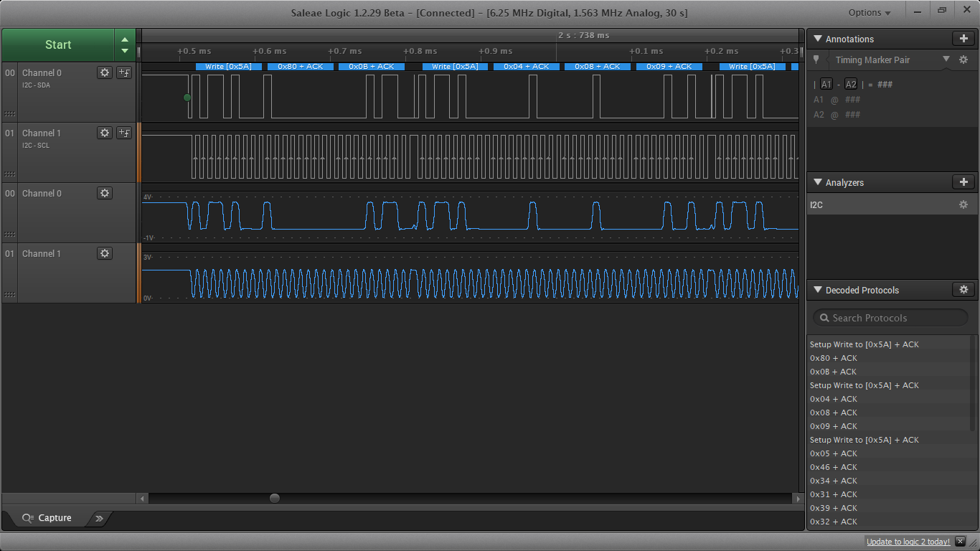980x551 pixels.
Task: Grab the I2C - SDA channel drag handle
Action: pyautogui.click(x=10, y=113)
